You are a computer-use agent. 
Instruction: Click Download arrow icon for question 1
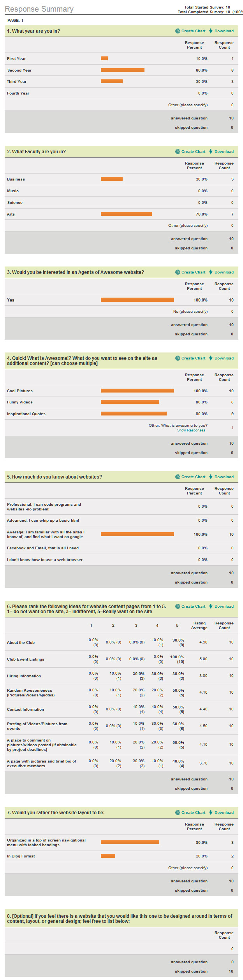(x=211, y=31)
